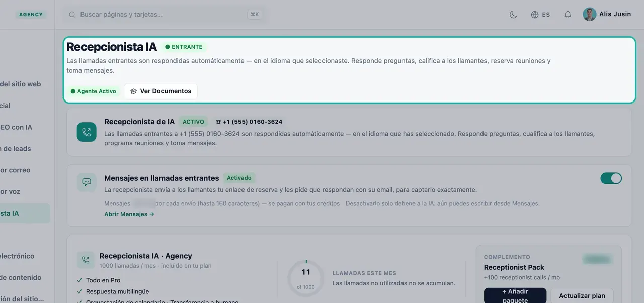Viewport: 644px width, 303px height.
Task: Click the Respuesta multilingüe checkmark item
Action: 113,291
